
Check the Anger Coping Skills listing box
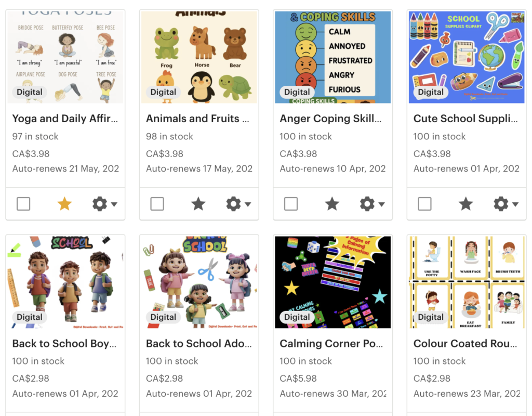(x=291, y=204)
